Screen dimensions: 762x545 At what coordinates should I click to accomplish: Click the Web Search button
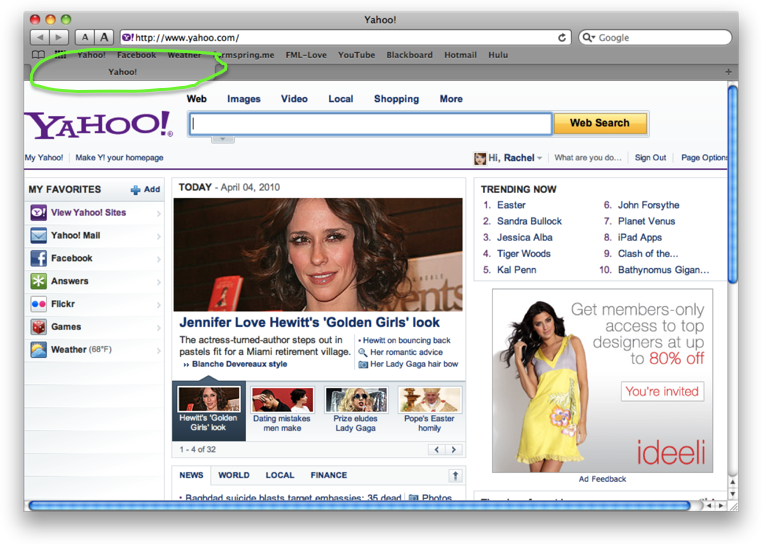point(600,123)
